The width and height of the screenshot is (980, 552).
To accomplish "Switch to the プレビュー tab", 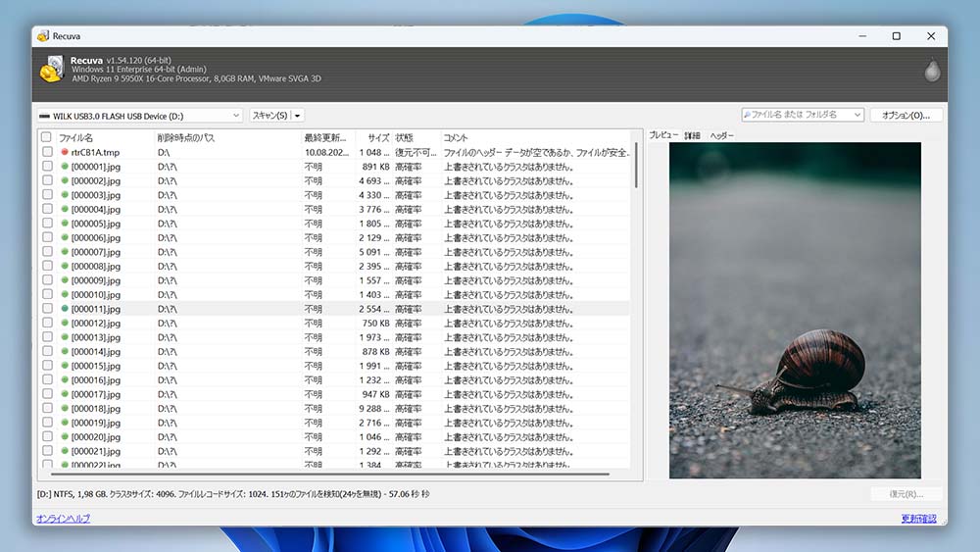I will coord(663,135).
